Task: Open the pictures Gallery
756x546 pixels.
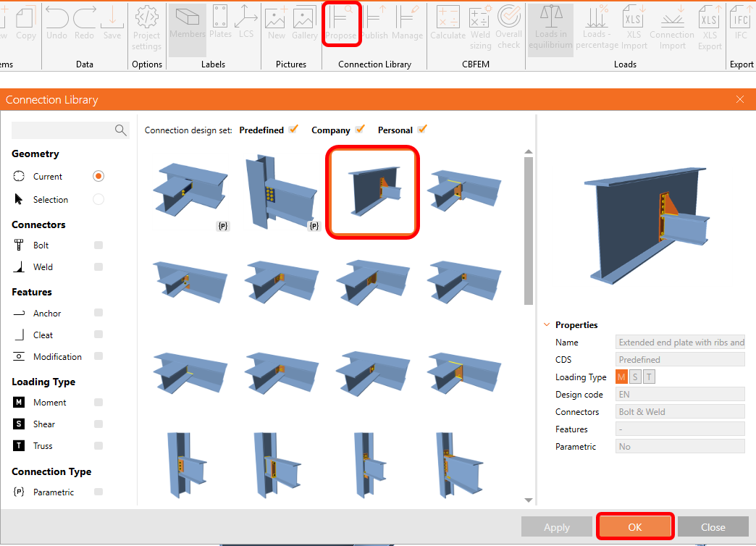Action: 304,22
